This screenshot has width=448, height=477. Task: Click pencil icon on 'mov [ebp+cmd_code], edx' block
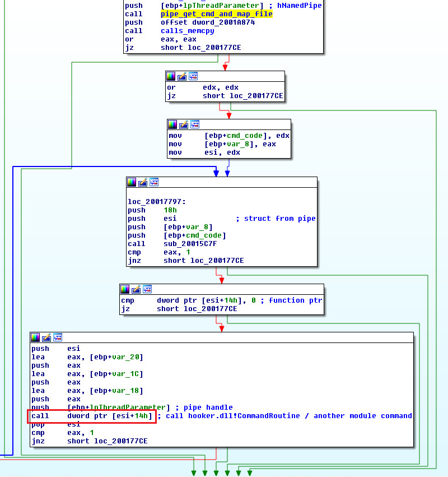pyautogui.click(x=184, y=124)
